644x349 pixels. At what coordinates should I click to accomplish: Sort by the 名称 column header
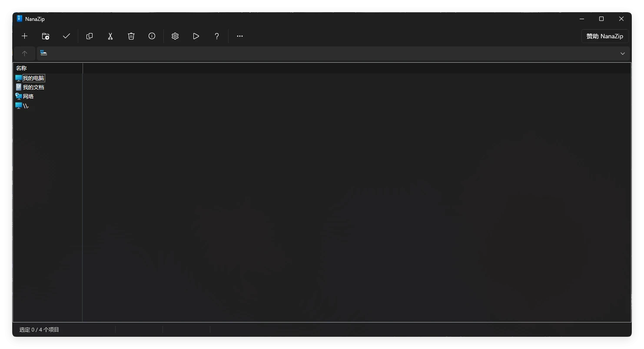click(48, 68)
